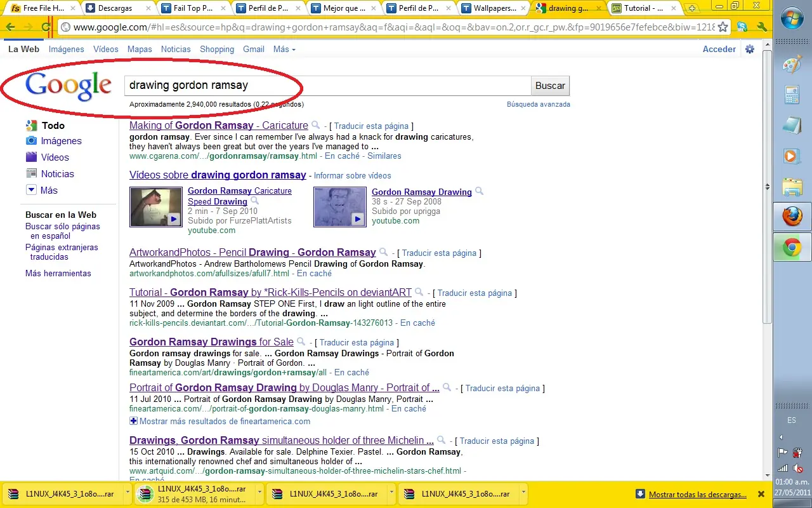Image resolution: width=812 pixels, height=508 pixels.
Task: Click Páginas extranjeras traducidas
Action: (62, 252)
